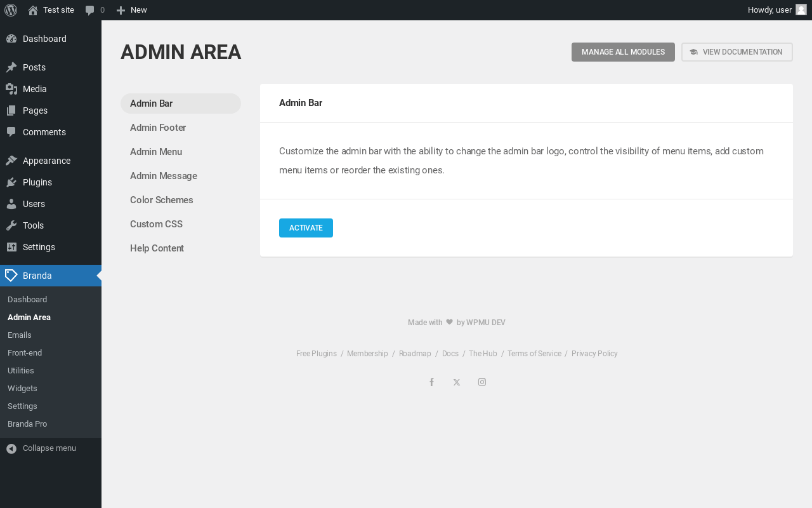The image size is (812, 508).
Task: Open the Facebook icon in footer
Action: click(x=431, y=382)
